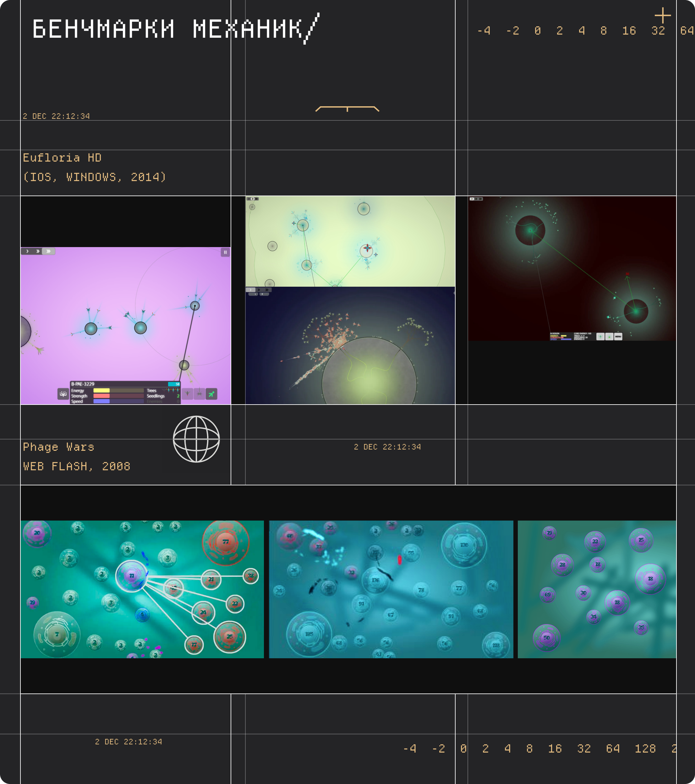The width and height of the screenshot is (695, 784).
Task: Open the dark red Eufloria screenshot thumbnail
Action: pyautogui.click(x=572, y=268)
